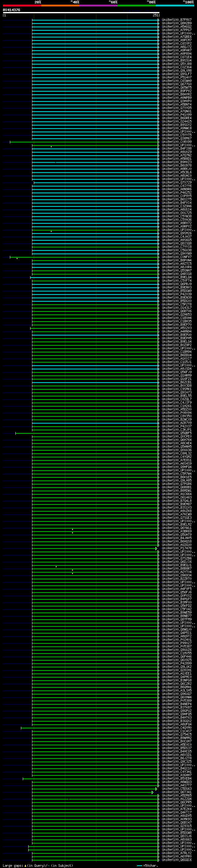This screenshot has height=868, width=197.
Task: Select hit label UniRef100_Q1HRM9
Action: [x=176, y=375]
